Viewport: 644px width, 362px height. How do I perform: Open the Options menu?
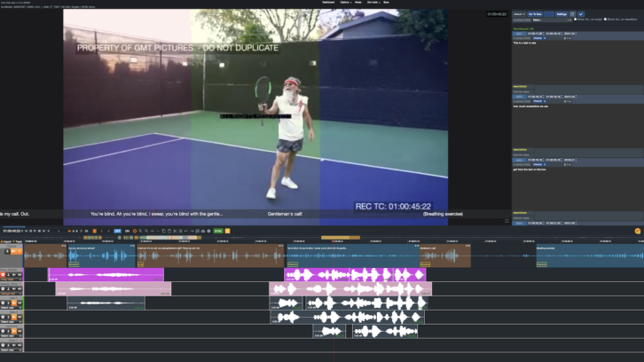[x=345, y=3]
